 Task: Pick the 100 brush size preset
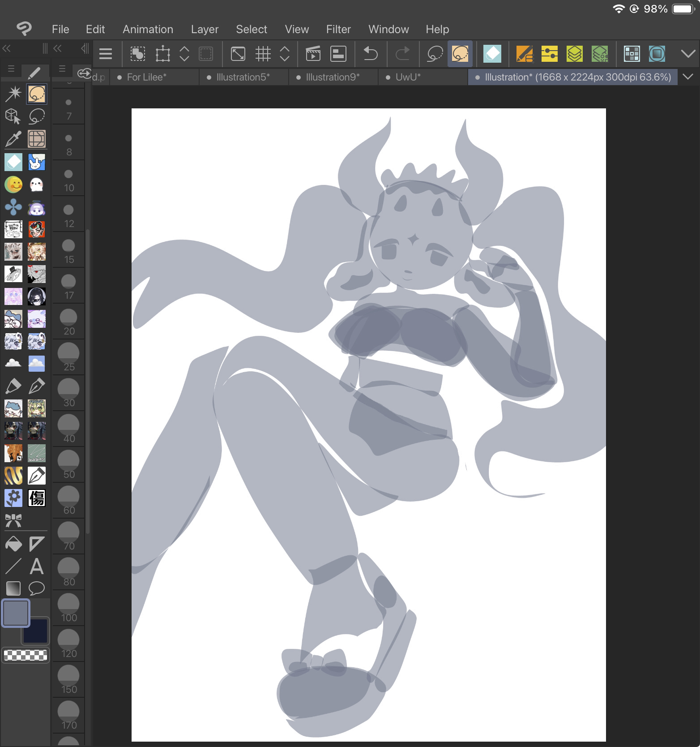[69, 608]
